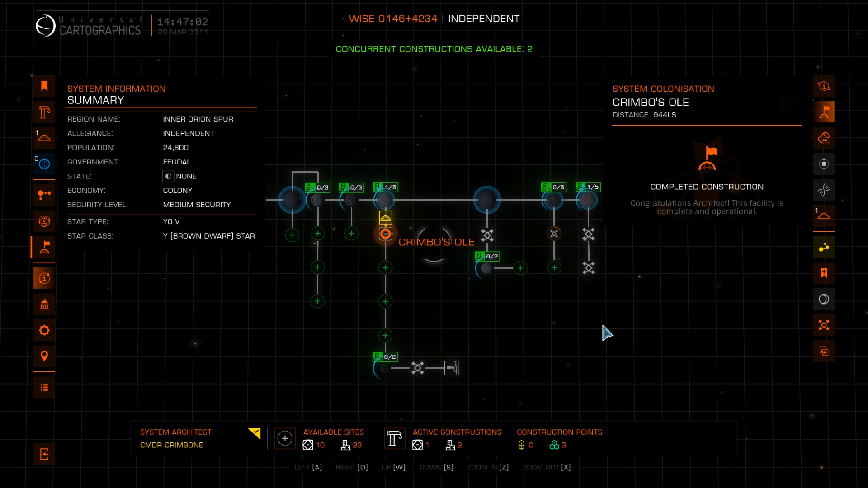Open the bookmarks tab in left sidebar
Screen dimensions: 868x488
click(x=44, y=86)
